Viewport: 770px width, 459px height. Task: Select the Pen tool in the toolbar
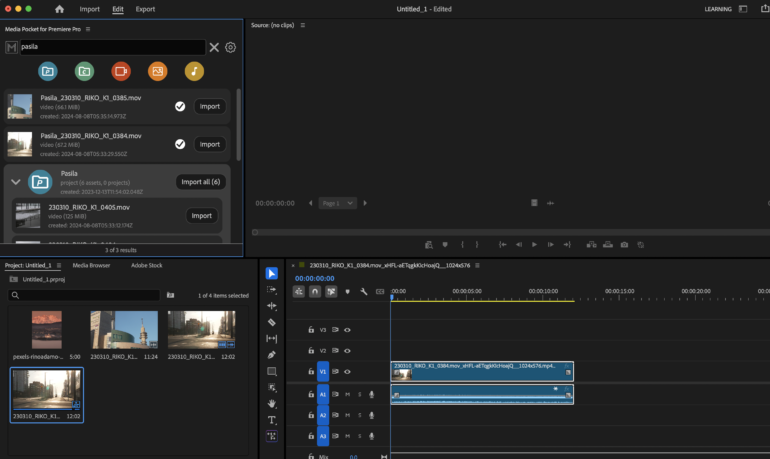pos(272,354)
